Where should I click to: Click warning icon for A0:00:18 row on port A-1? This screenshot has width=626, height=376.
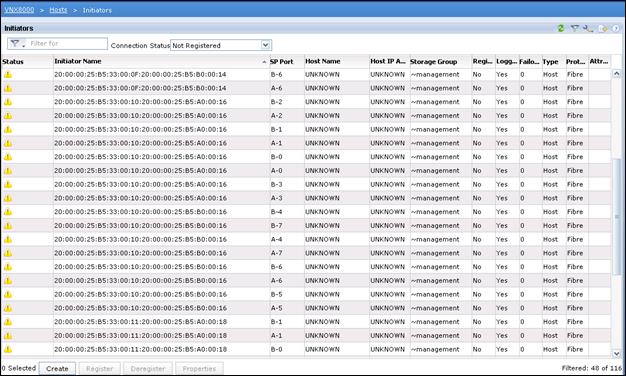pos(8,336)
